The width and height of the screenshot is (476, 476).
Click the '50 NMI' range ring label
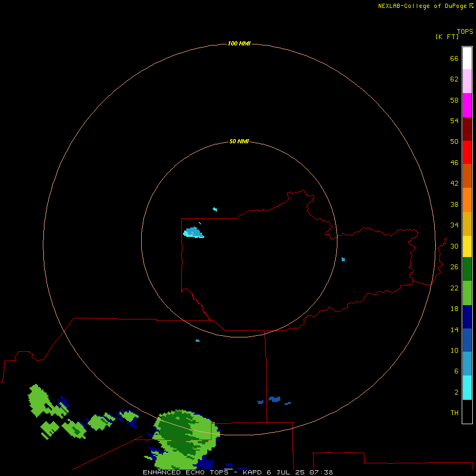pyautogui.click(x=239, y=141)
